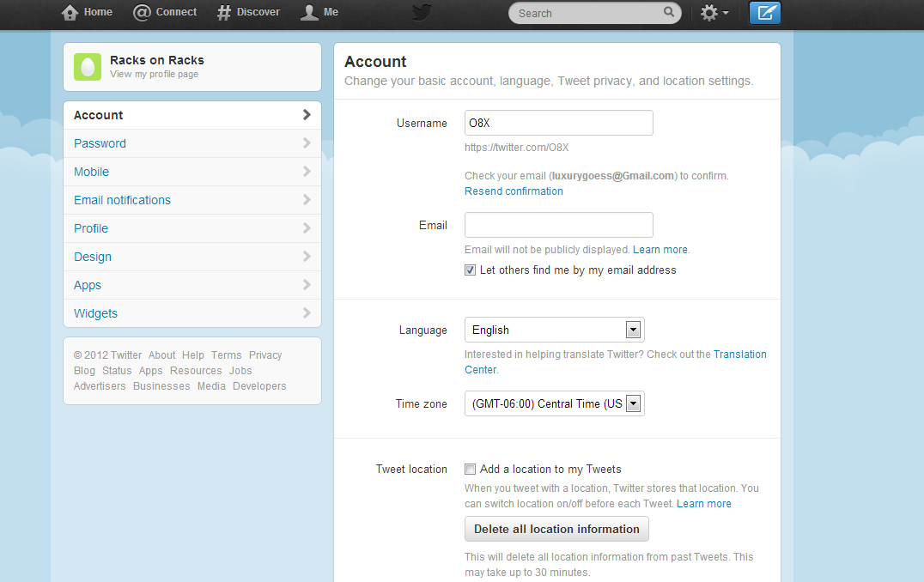Click About footer link
The width and height of the screenshot is (924, 582).
pos(162,355)
